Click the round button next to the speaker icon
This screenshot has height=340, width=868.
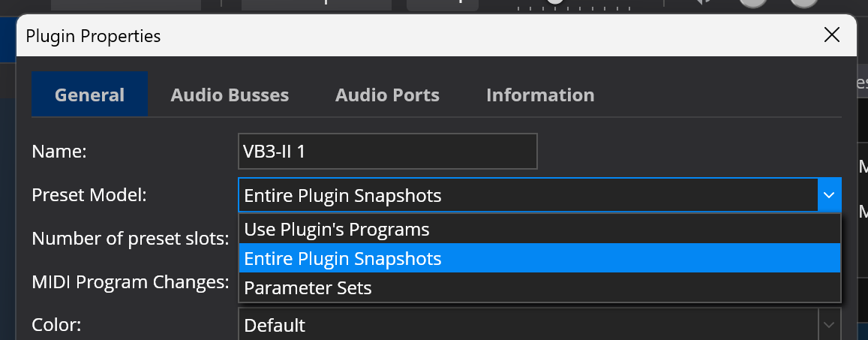(x=752, y=2)
